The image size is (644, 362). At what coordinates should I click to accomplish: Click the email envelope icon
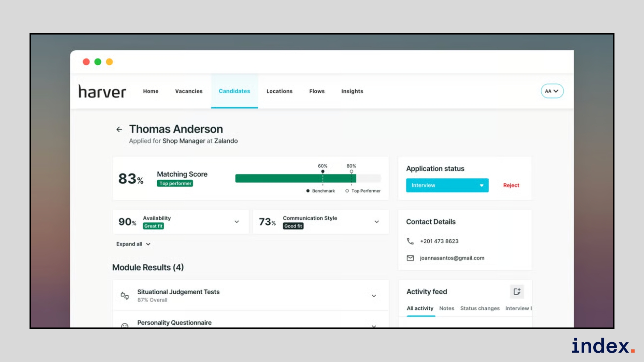coord(410,258)
